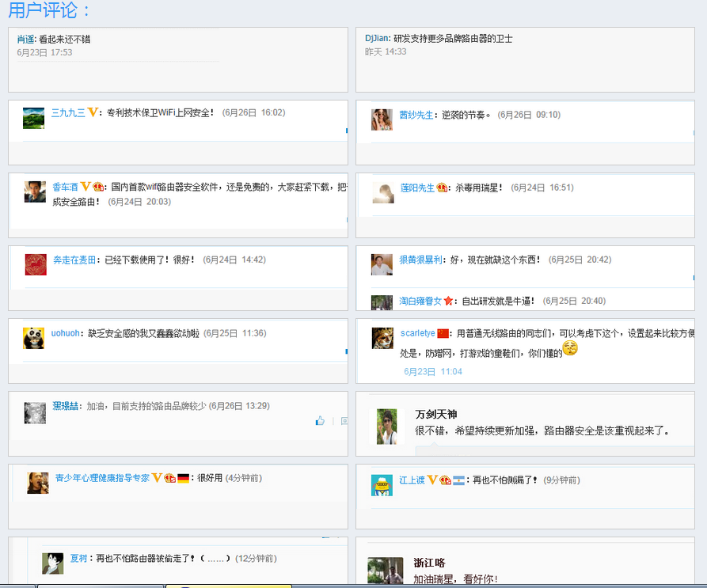Click the V badge next to 青少年心理健康指导专家
This screenshot has width=707, height=588.
click(x=156, y=479)
